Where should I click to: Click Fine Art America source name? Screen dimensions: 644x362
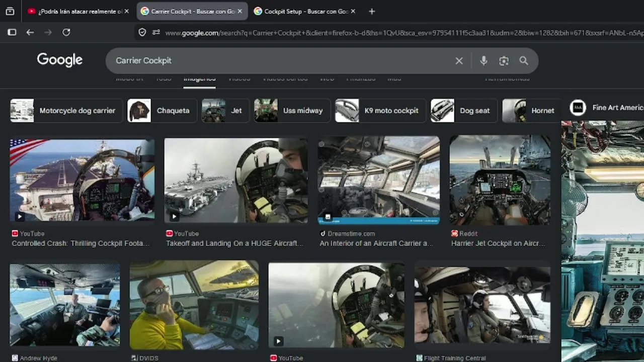tap(618, 108)
